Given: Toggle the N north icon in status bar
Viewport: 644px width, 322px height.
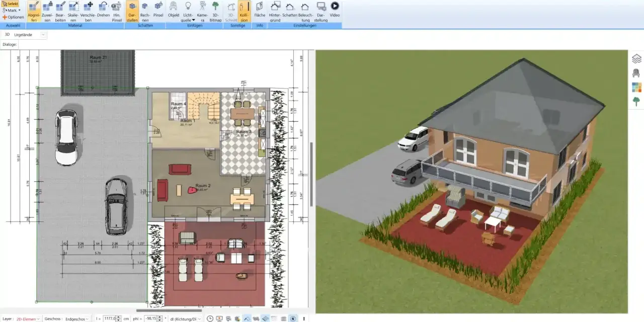Looking at the screenshot, I should pyautogui.click(x=293, y=318).
